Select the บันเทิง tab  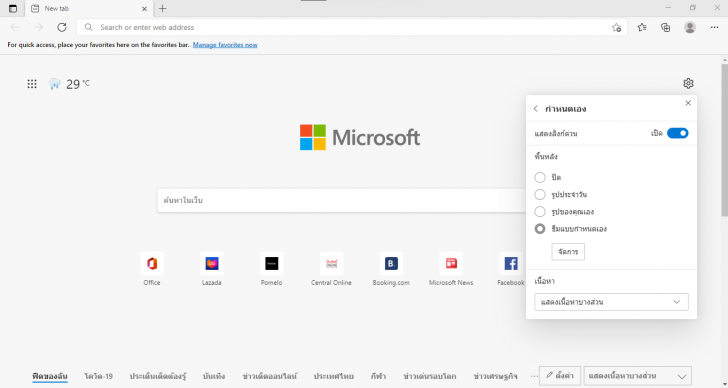(x=214, y=376)
